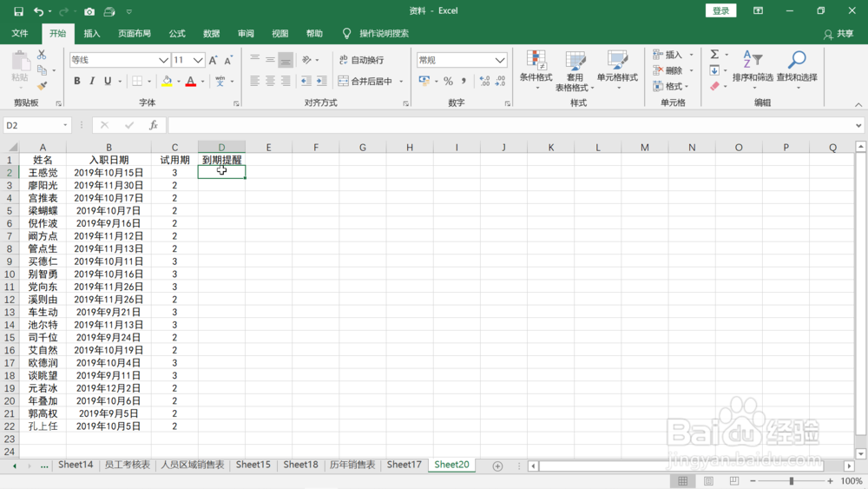
Task: Switch to page layout view icon
Action: [x=708, y=480]
